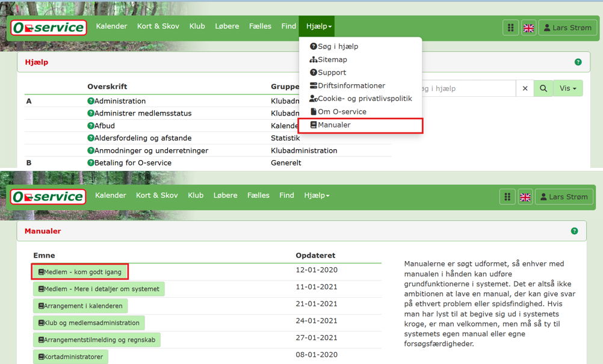The width and height of the screenshot is (603, 364).
Task: Open the Aldersfordeling og afstande help topic
Action: 143,138
